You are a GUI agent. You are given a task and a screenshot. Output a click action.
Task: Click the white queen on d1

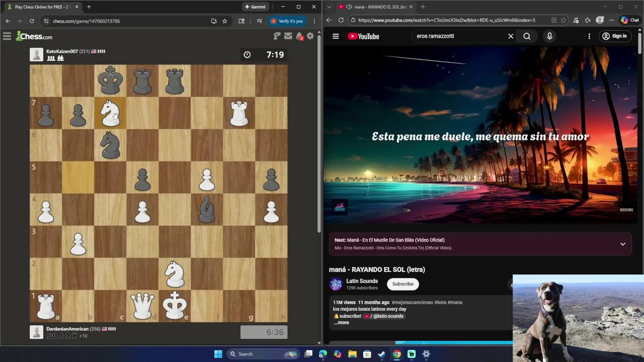point(142,306)
